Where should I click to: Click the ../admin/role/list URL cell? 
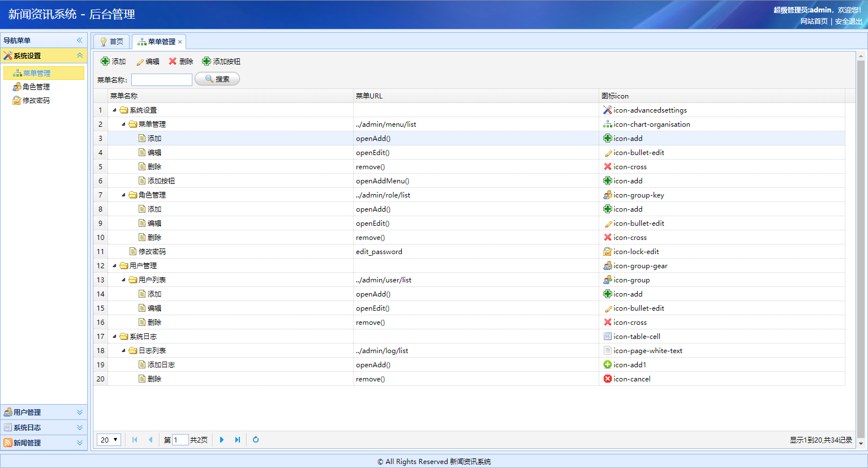[476, 195]
